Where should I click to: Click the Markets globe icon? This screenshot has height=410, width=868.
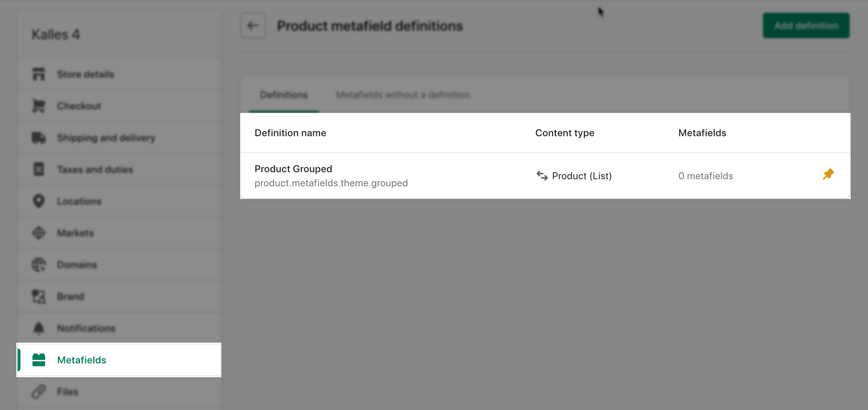coord(39,233)
